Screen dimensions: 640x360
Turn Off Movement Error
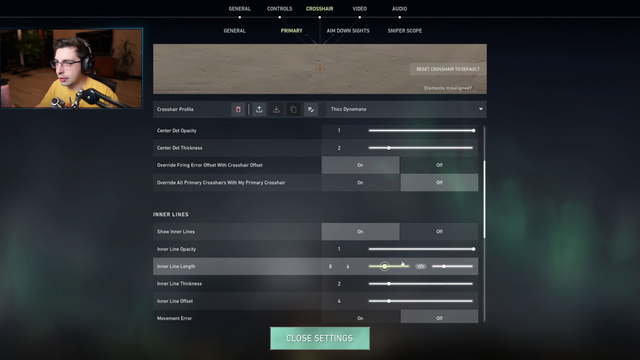coord(439,318)
